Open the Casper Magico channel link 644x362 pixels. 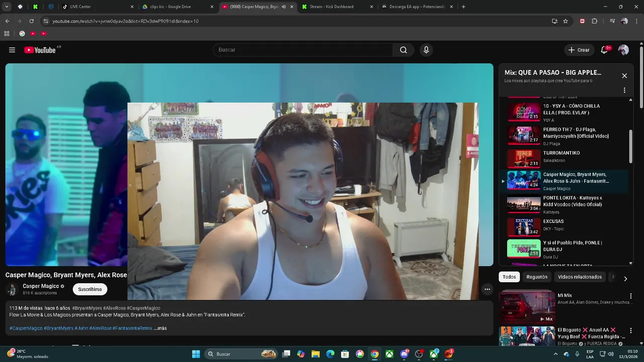(41, 286)
